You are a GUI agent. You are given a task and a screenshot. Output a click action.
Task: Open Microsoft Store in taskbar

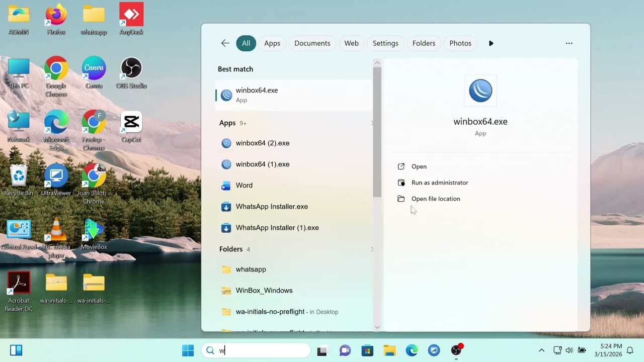point(367,350)
